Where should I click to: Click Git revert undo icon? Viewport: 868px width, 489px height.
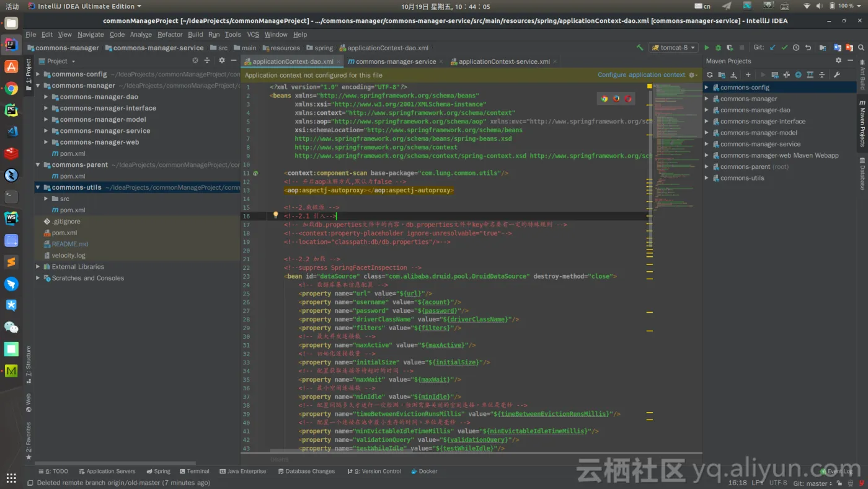808,48
